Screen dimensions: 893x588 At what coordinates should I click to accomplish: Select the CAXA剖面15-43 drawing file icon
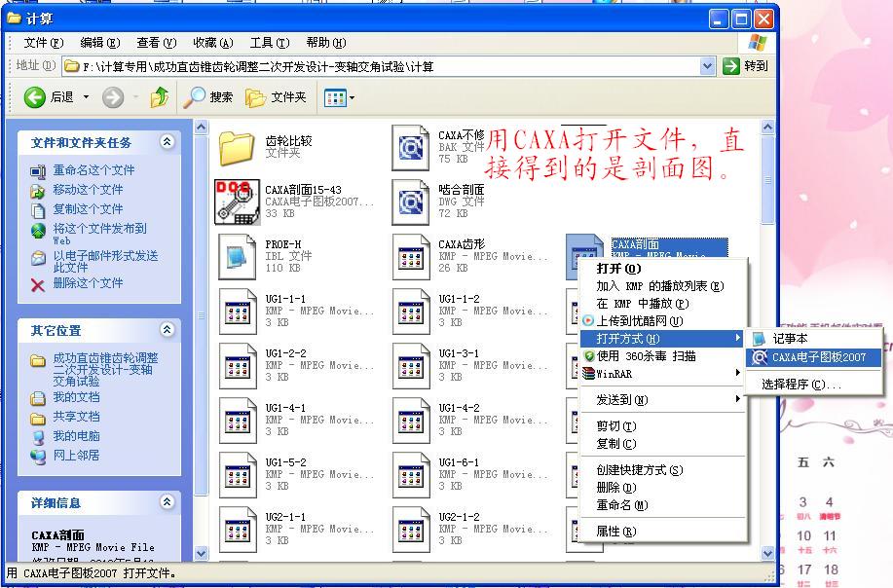237,202
